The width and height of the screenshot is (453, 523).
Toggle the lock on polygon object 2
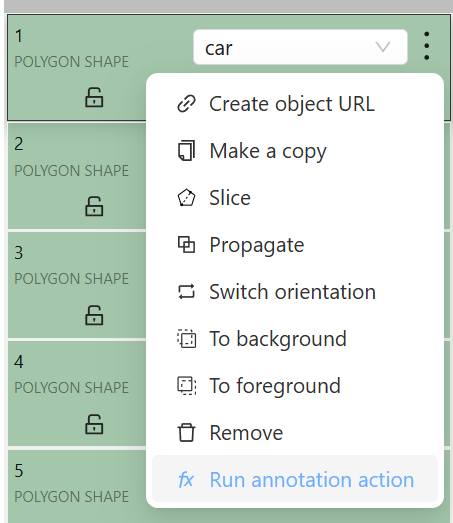(x=94, y=206)
